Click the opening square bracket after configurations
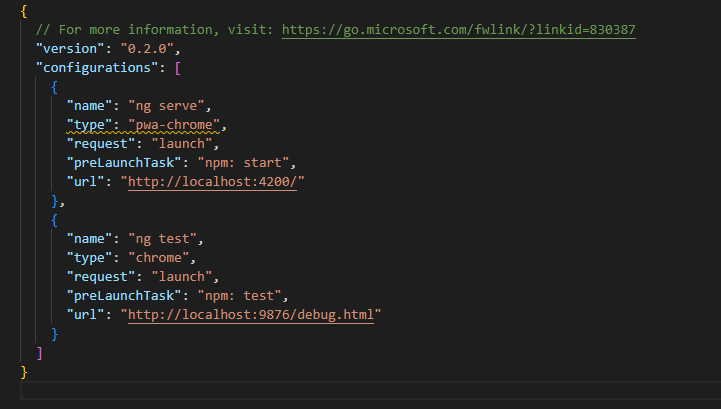Viewport: 721px width, 409px height. tap(178, 67)
